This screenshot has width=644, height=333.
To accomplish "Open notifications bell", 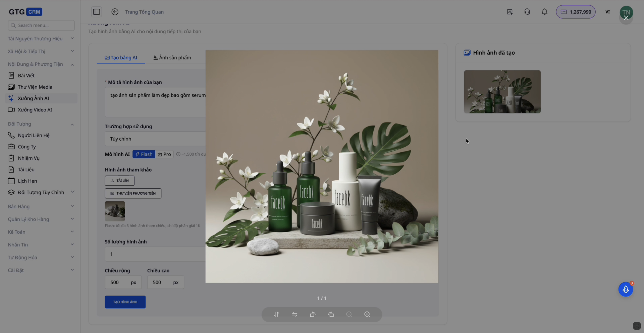I will 545,12.
